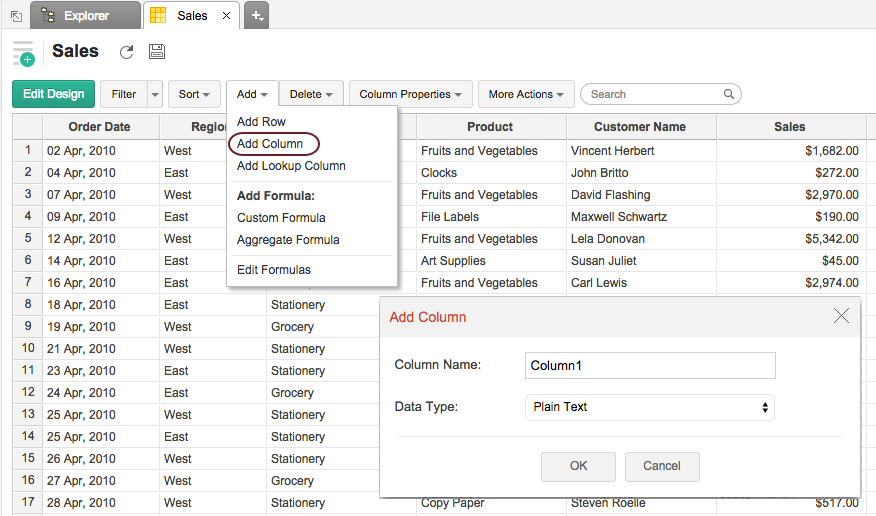Select row number 9 header

click(x=28, y=327)
